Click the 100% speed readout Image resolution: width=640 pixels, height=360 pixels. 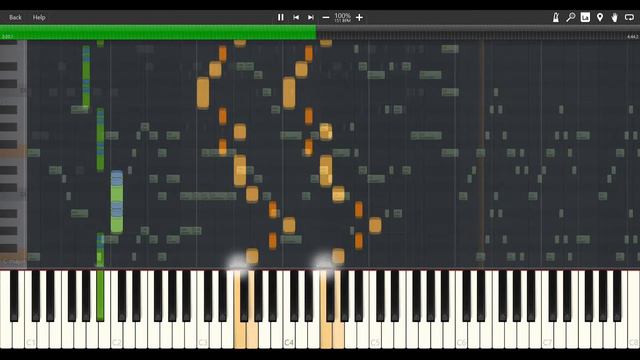(x=342, y=16)
